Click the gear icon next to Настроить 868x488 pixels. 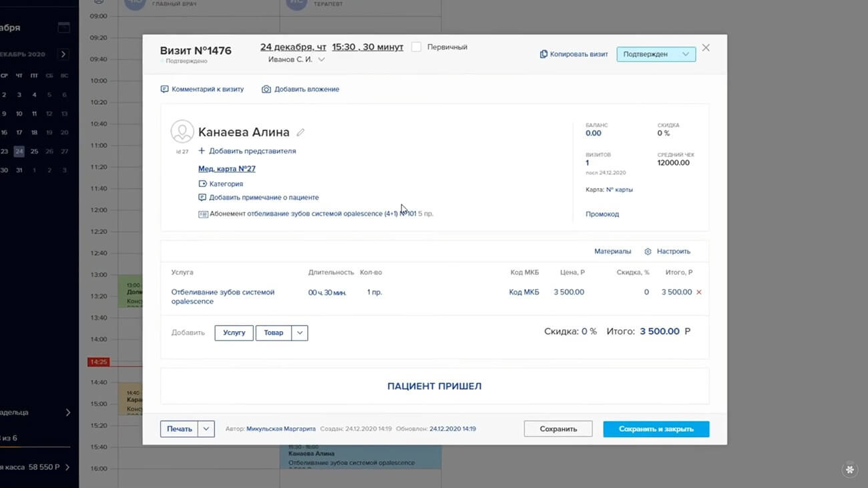(x=648, y=252)
